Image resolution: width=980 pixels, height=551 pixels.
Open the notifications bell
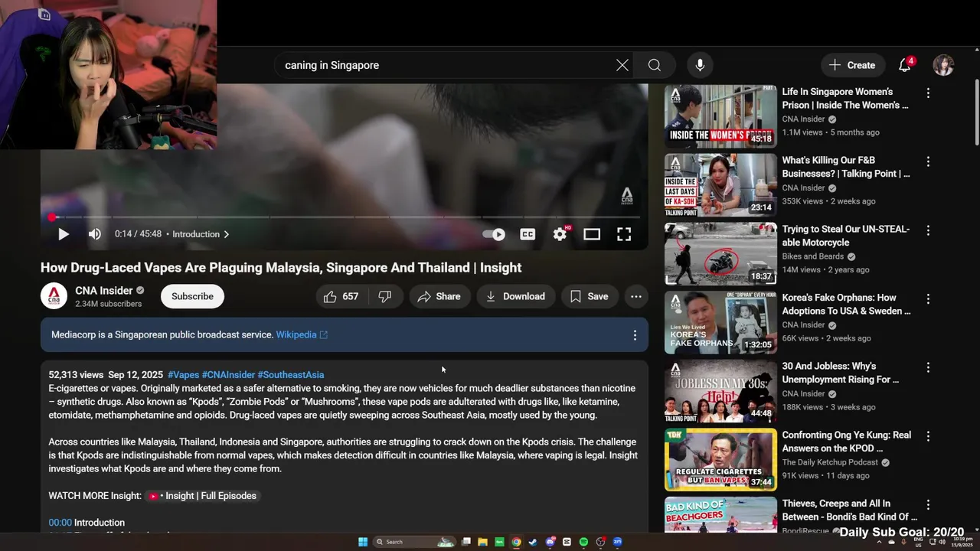click(905, 65)
